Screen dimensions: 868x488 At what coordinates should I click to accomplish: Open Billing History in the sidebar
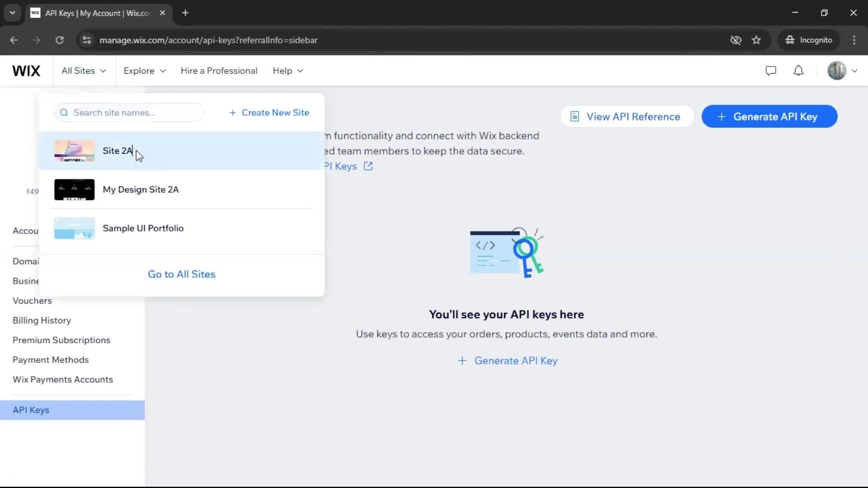pyautogui.click(x=42, y=320)
